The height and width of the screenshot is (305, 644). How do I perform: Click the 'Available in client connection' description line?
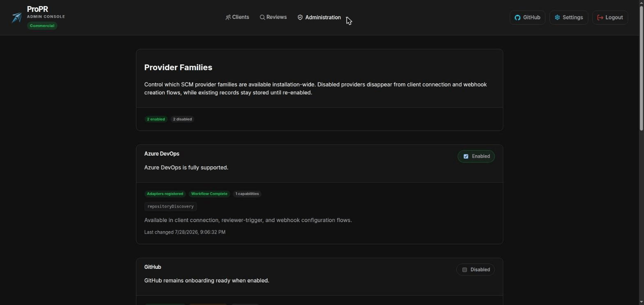248,220
